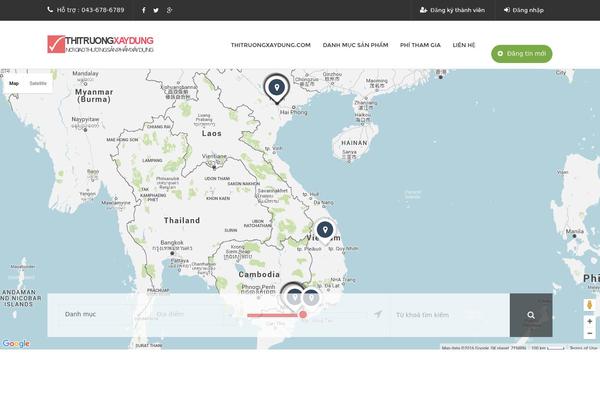Viewport: 600px width, 400px height.
Task: Click the Google logo on map
Action: click(x=16, y=343)
